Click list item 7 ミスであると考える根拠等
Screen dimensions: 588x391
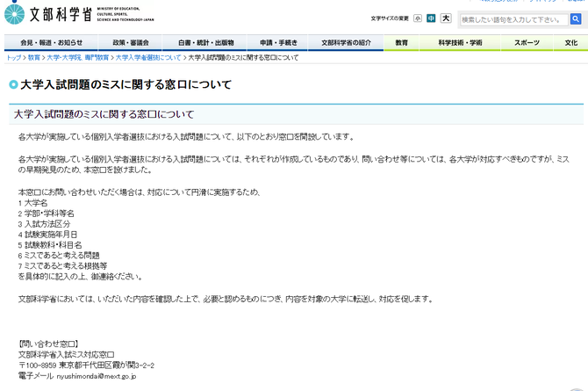pos(62,266)
